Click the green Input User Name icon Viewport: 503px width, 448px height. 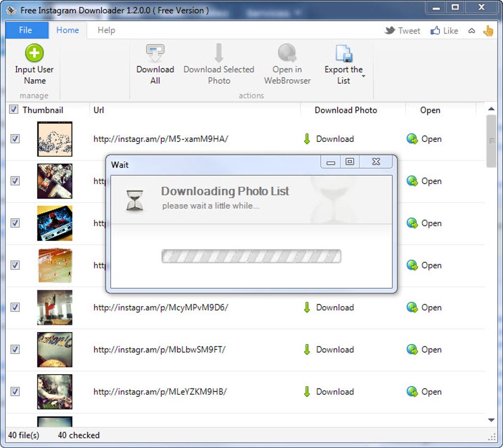[35, 53]
